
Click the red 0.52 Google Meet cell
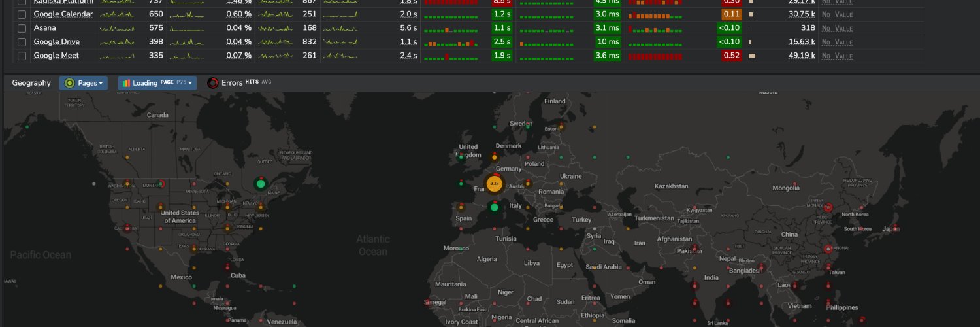732,56
